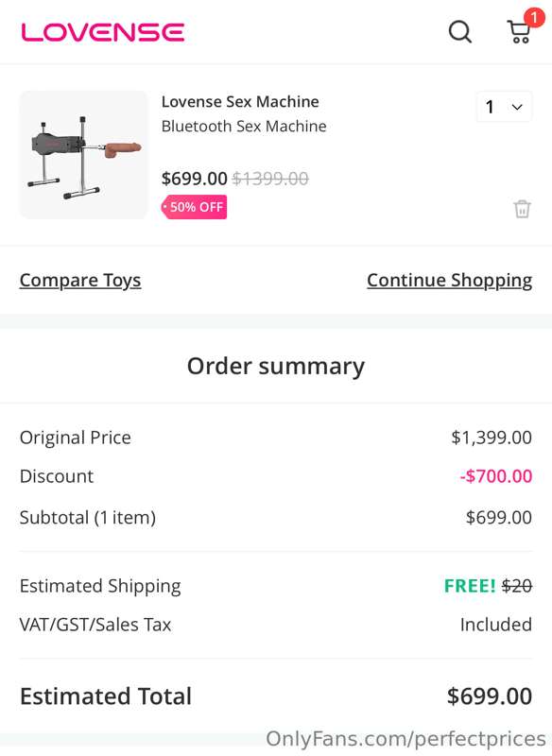Click the green FREE! shipping label

tap(467, 586)
